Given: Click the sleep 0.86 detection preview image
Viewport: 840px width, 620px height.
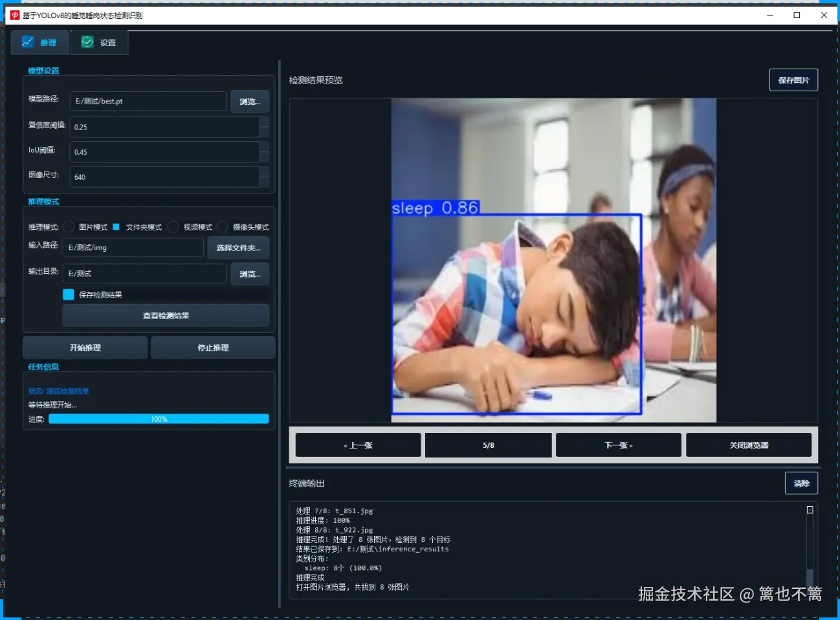Looking at the screenshot, I should coord(554,260).
